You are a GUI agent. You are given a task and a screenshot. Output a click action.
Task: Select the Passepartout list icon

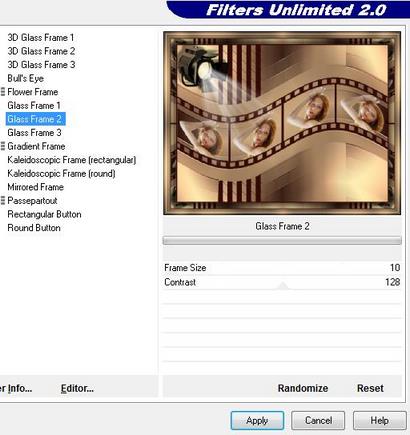pyautogui.click(x=3, y=200)
